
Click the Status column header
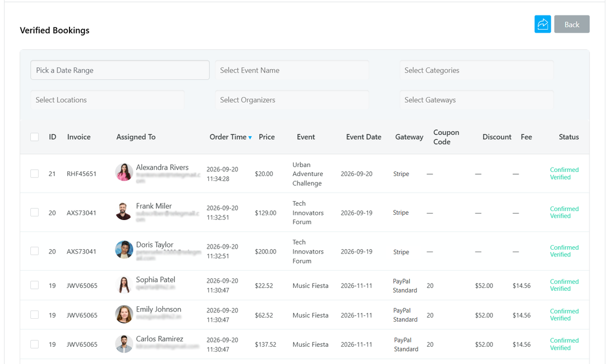[569, 137]
